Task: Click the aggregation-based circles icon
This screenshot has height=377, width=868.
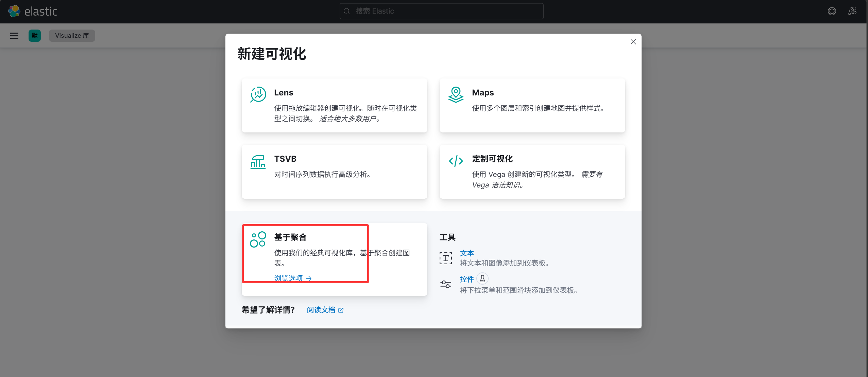Action: click(x=258, y=239)
